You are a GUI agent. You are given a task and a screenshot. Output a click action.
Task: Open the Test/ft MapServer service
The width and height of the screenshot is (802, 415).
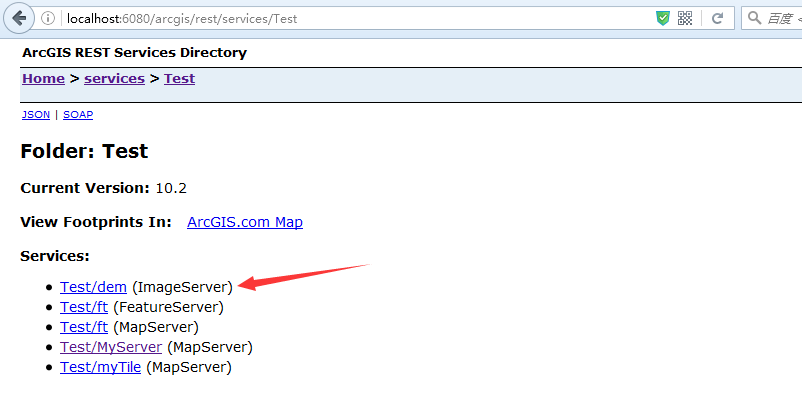(x=84, y=327)
